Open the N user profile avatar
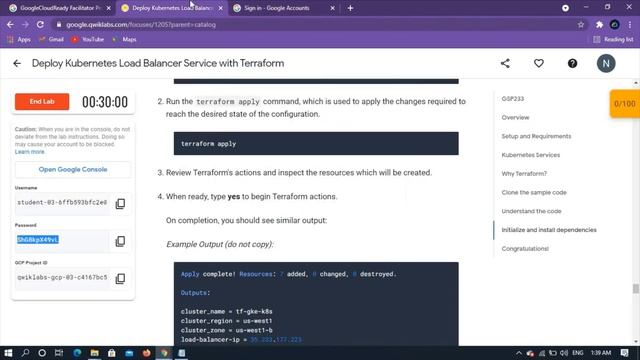The image size is (640, 360). coord(606,63)
